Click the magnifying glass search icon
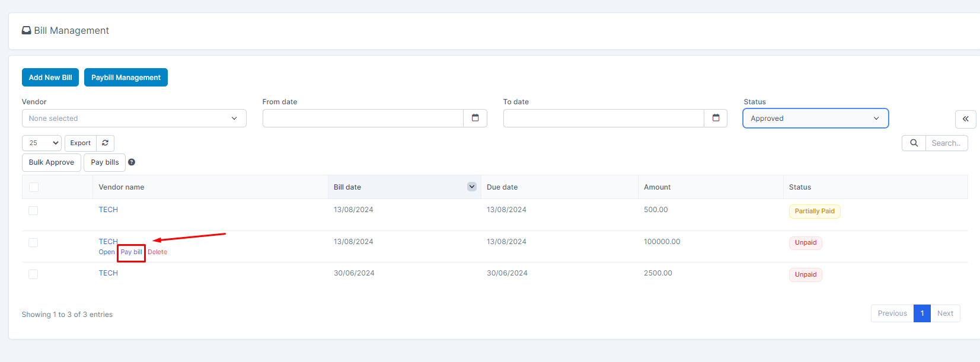The width and height of the screenshot is (980, 362). pos(914,143)
